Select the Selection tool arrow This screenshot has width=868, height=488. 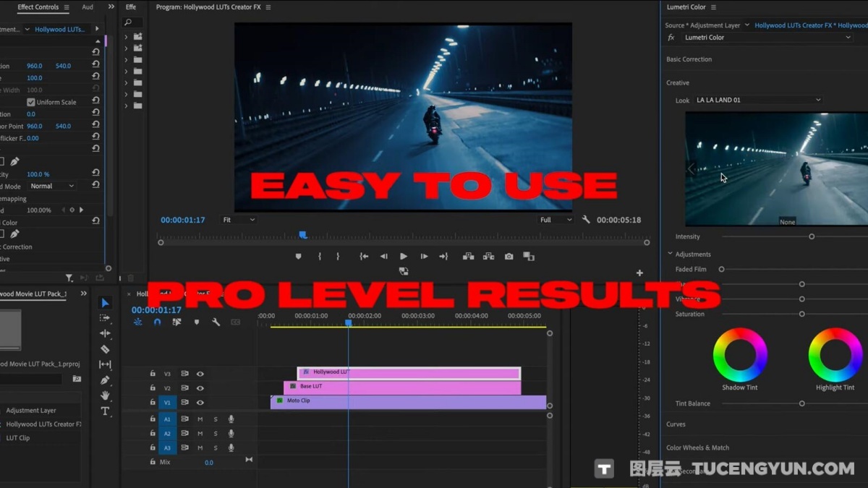coord(105,303)
